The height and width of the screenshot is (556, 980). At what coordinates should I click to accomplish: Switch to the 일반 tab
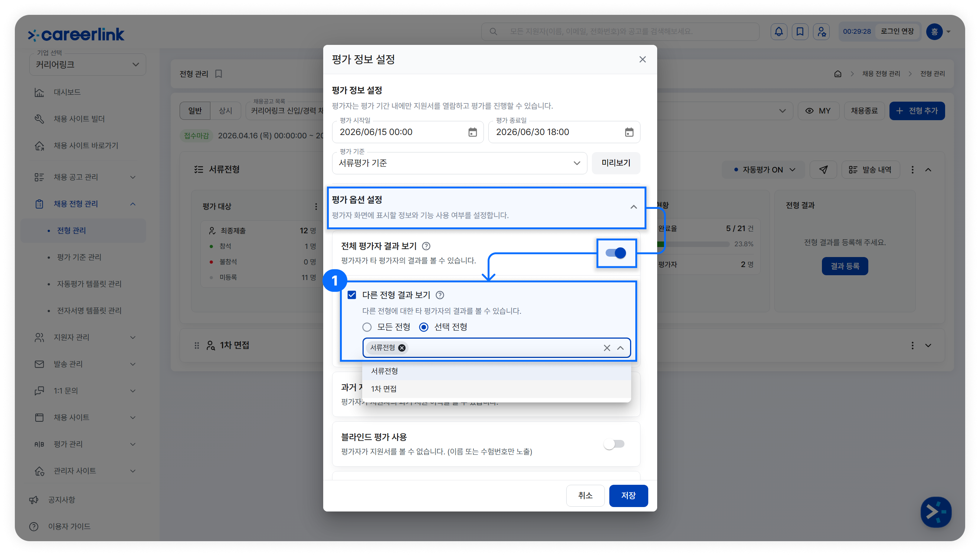coord(195,111)
